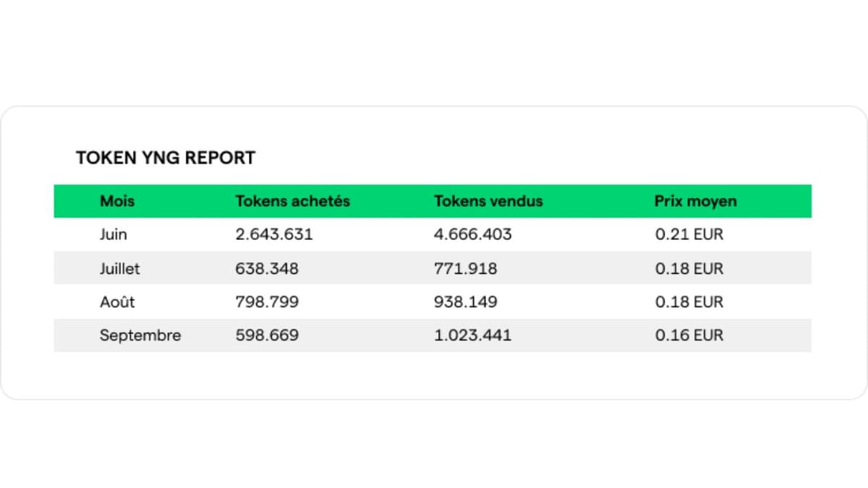Select the Mois column header
The width and height of the screenshot is (868, 488).
[x=117, y=201]
